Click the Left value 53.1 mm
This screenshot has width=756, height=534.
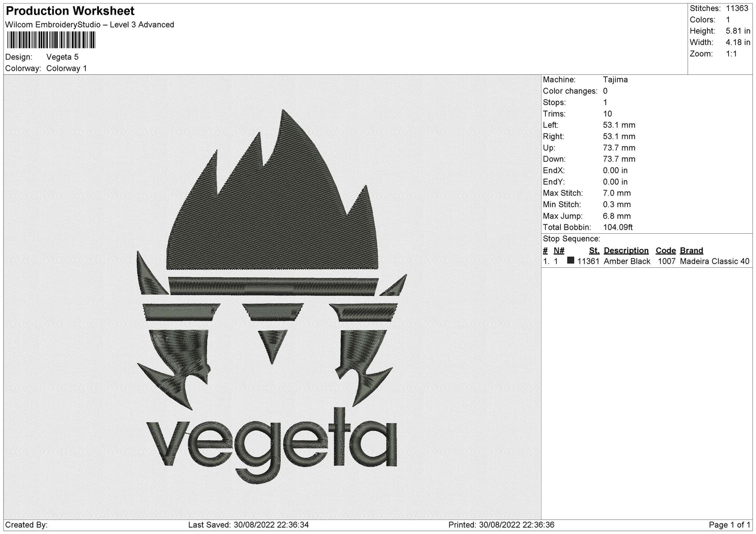tap(619, 126)
